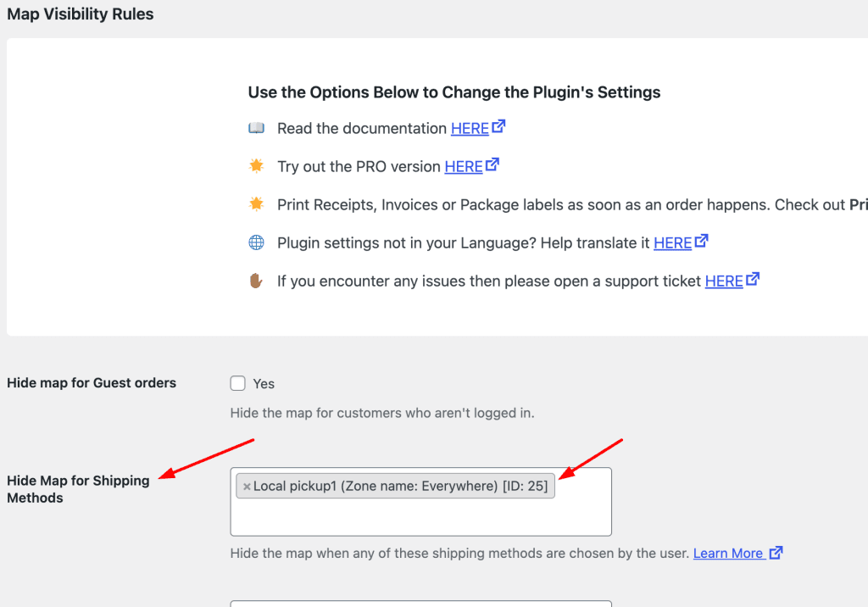Click external-link icon after support ticket HERE
The width and height of the screenshot is (868, 607).
[753, 279]
